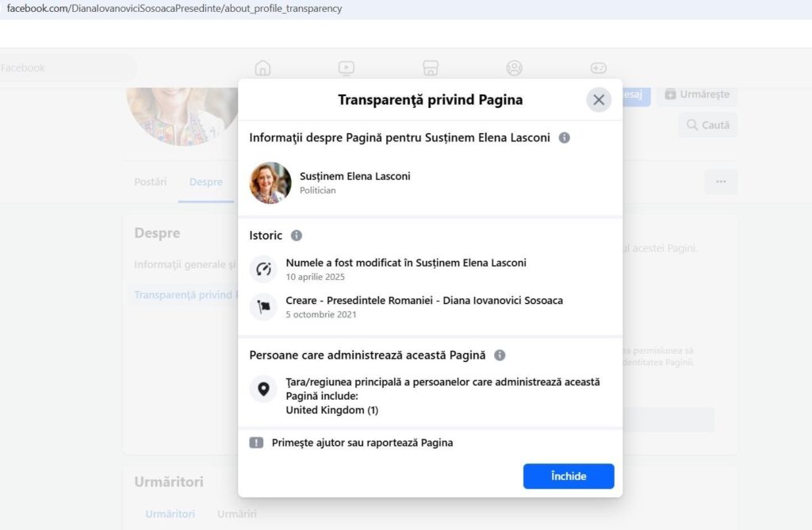
Task: Click the browser address bar URL
Action: point(174,8)
